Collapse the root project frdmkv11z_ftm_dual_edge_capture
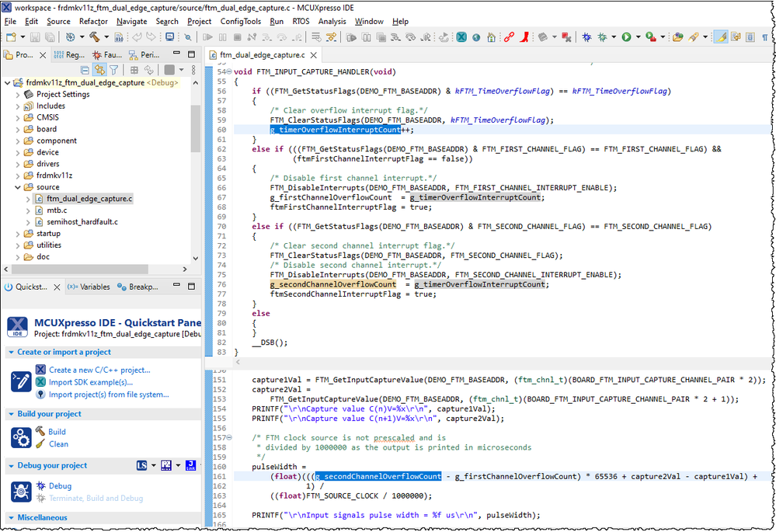Screen dimensions: 776x532 click(x=8, y=82)
